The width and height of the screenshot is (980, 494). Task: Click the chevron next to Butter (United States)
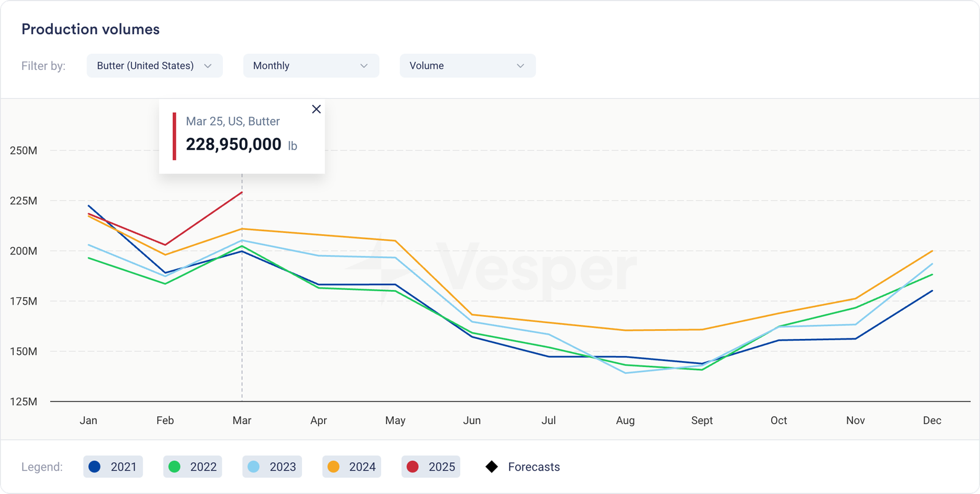click(x=208, y=66)
